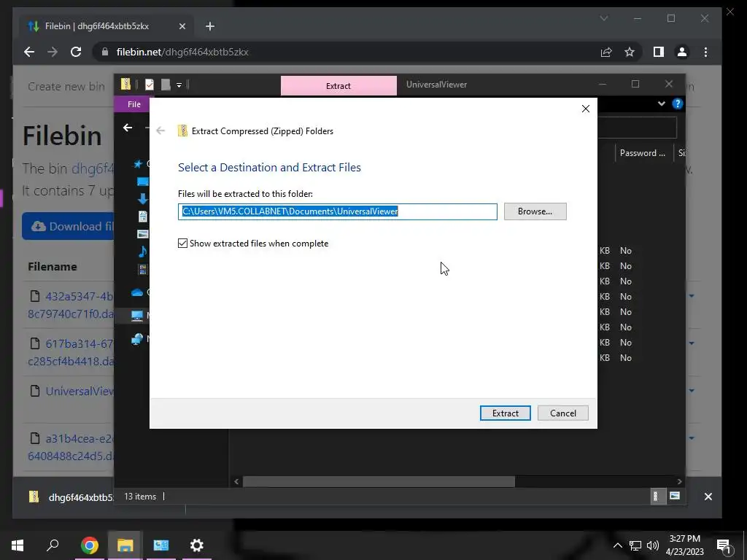747x560 pixels.
Task: Select This PC in Explorer sidebar
Action: (137, 315)
